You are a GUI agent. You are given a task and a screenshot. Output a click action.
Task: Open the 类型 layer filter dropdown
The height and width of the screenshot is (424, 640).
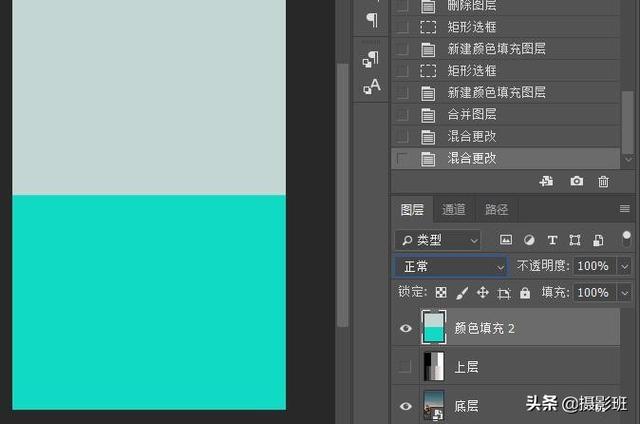click(x=438, y=240)
